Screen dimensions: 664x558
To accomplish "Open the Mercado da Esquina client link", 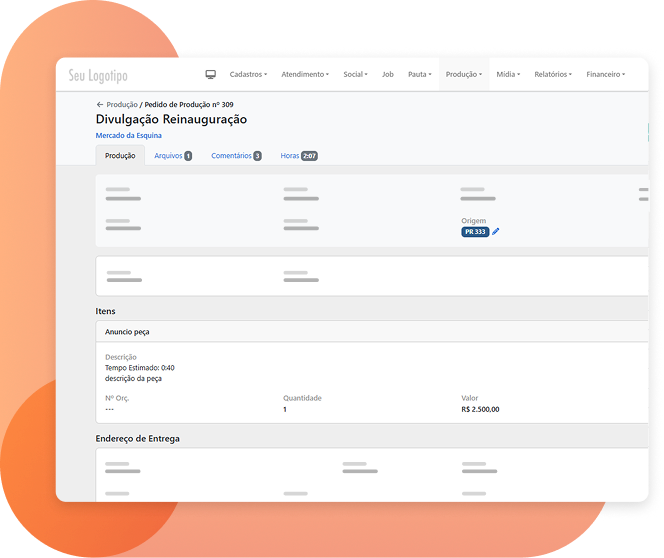I will (x=128, y=135).
